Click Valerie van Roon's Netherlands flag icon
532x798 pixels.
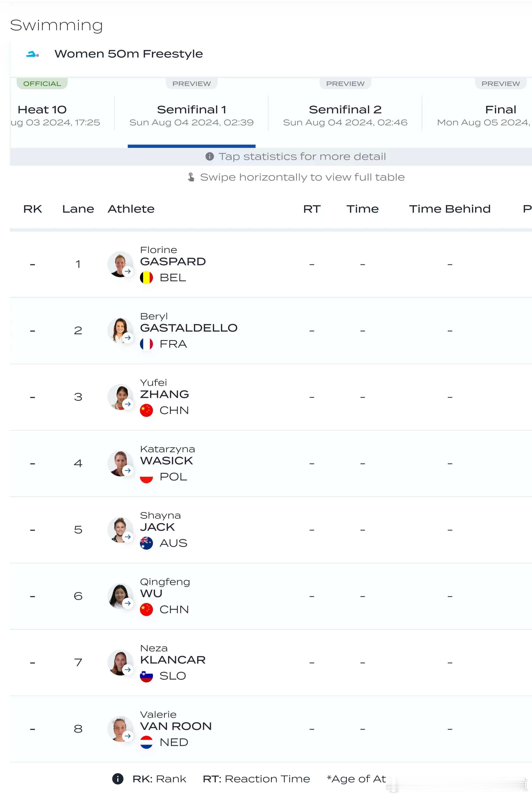146,742
